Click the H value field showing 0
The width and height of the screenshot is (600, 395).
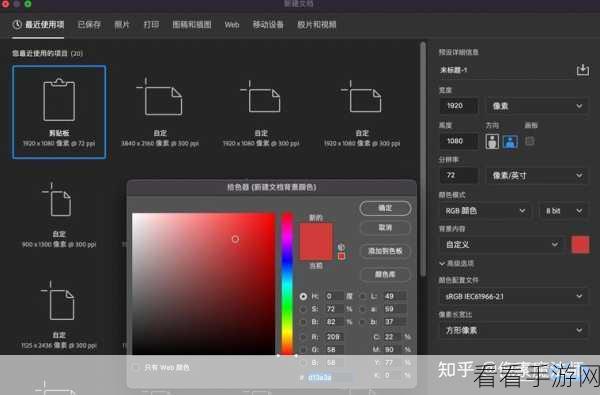pyautogui.click(x=334, y=297)
